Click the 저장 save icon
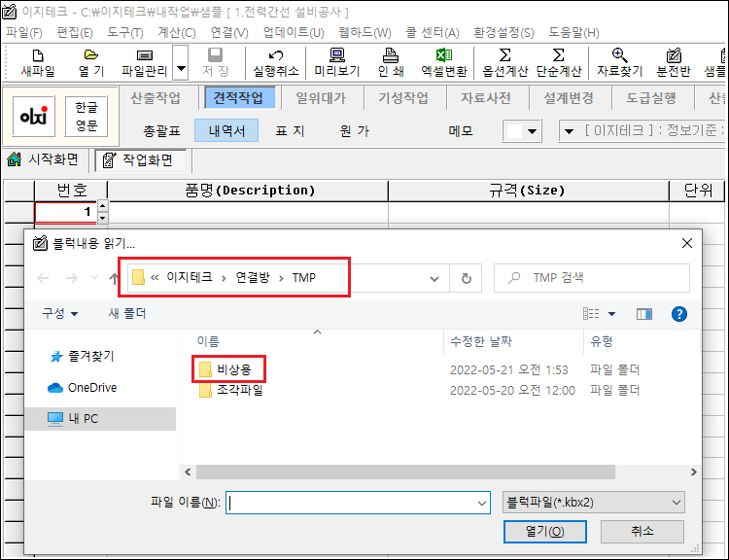The image size is (729, 560). [215, 63]
